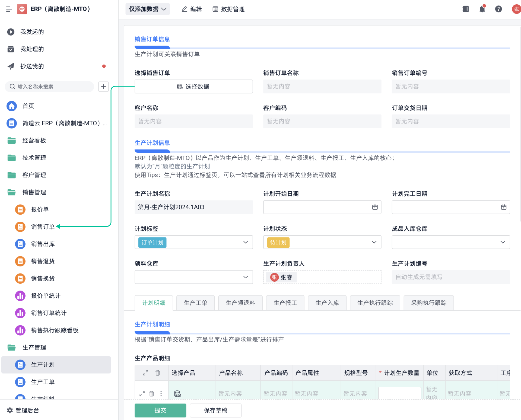Click the green 提交 button
This screenshot has height=420, width=521.
(x=160, y=410)
